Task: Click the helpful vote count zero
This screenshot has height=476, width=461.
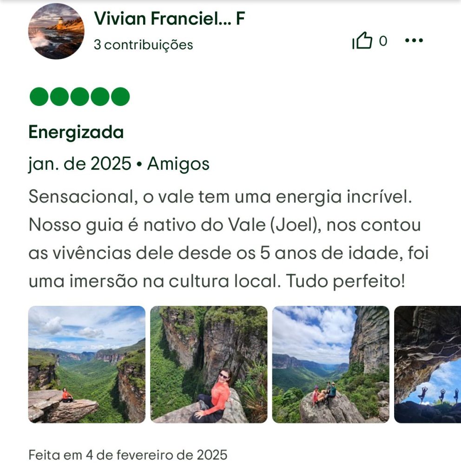Action: click(383, 41)
